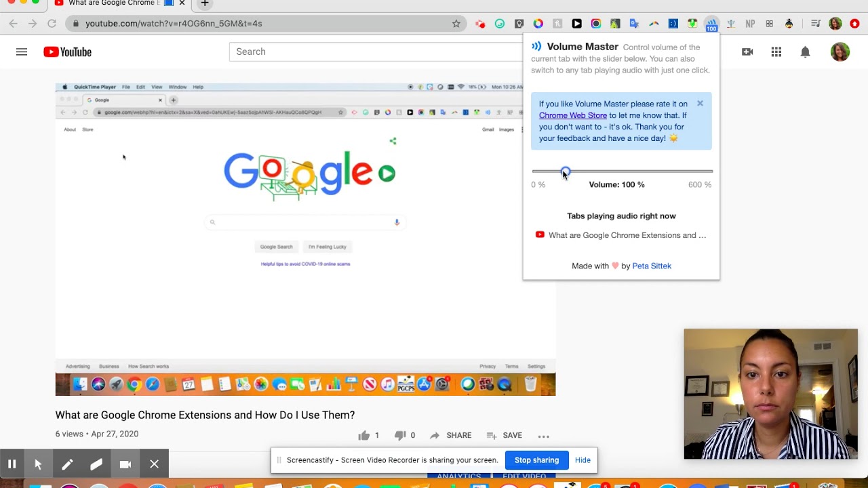868x488 pixels.
Task: Click the webcam preview overlay
Action: [771, 394]
